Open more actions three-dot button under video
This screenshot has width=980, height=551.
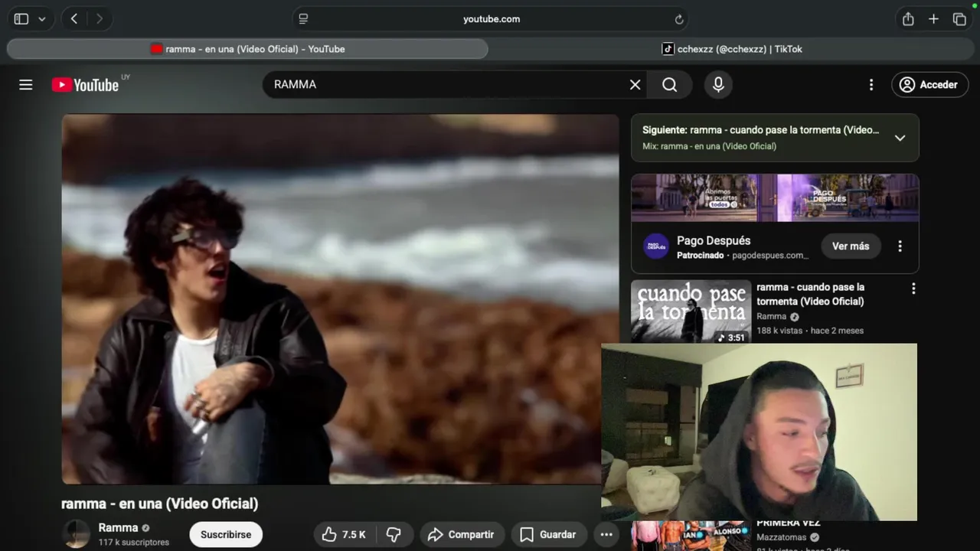(x=606, y=534)
